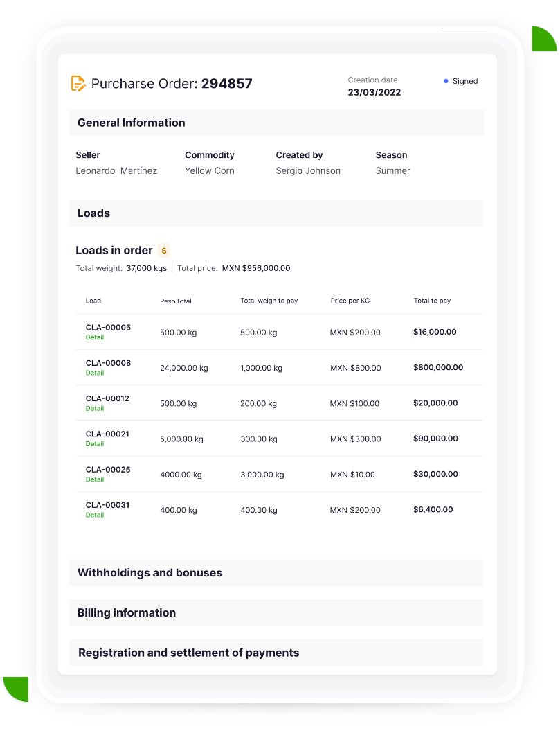Viewport: 560px width, 733px height.
Task: View Detail of load CLA-00025
Action: pyautogui.click(x=94, y=479)
